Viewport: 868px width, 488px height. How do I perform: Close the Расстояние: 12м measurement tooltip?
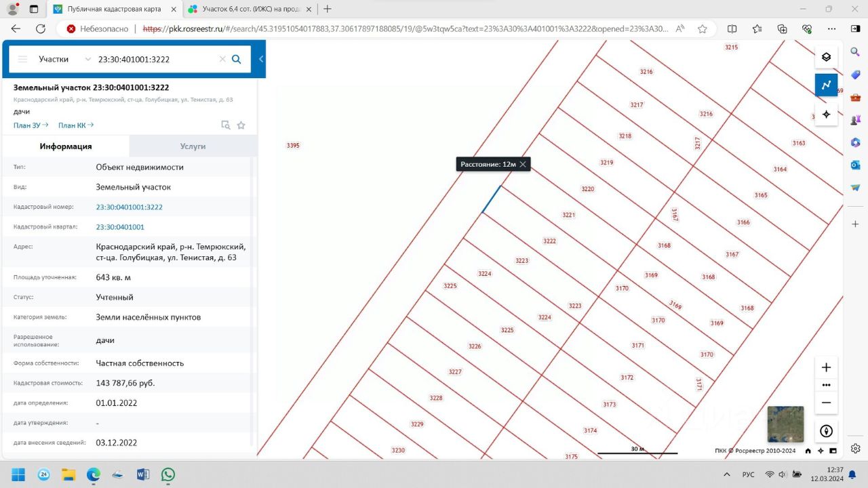click(523, 164)
